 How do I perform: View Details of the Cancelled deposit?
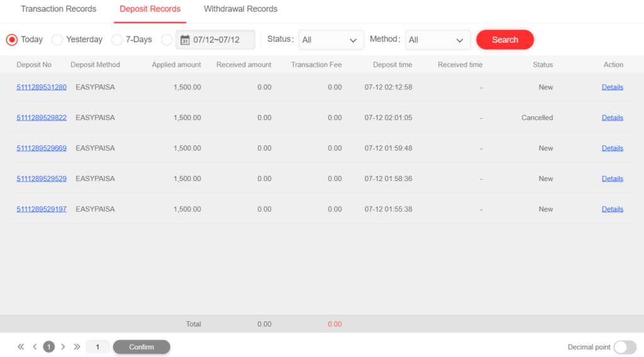pos(613,118)
